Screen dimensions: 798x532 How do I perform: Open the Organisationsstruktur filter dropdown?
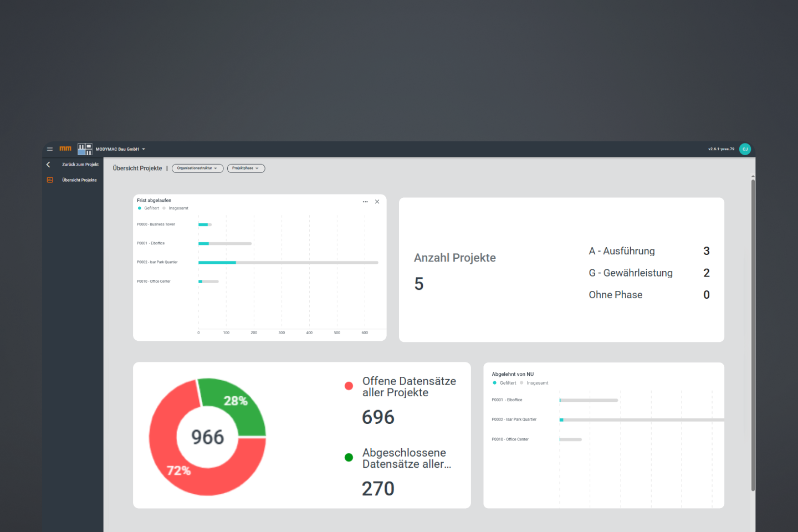pos(197,168)
